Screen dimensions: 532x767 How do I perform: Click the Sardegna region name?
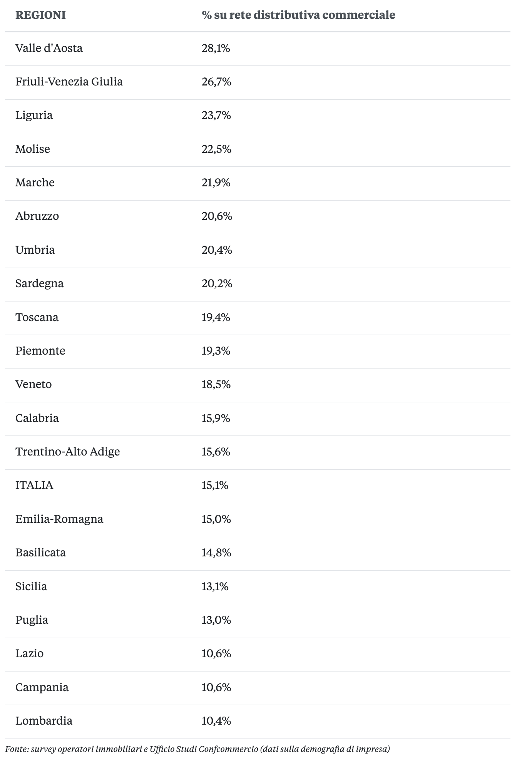(x=39, y=283)
